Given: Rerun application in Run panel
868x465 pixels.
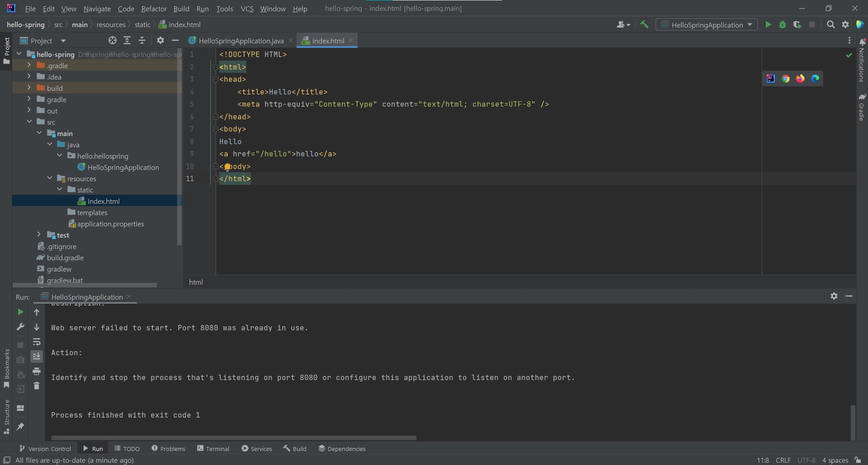Looking at the screenshot, I should 20,312.
